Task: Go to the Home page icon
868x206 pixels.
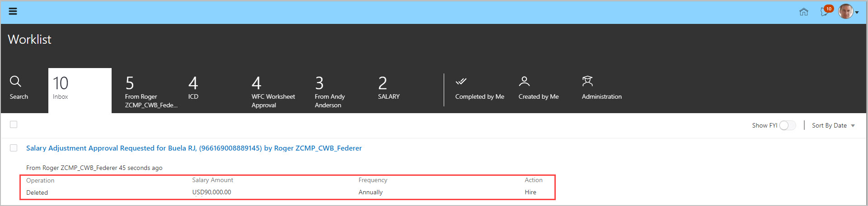Action: tap(803, 12)
